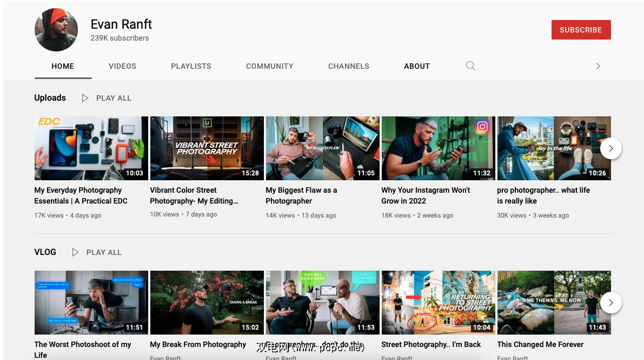Click '10K views • 7 days ago' text
The height and width of the screenshot is (360, 644).
184,214
